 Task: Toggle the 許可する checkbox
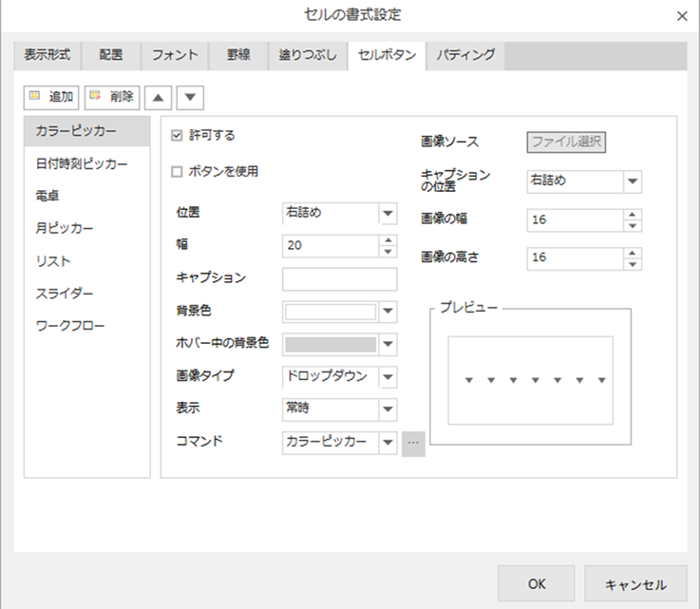pos(176,136)
